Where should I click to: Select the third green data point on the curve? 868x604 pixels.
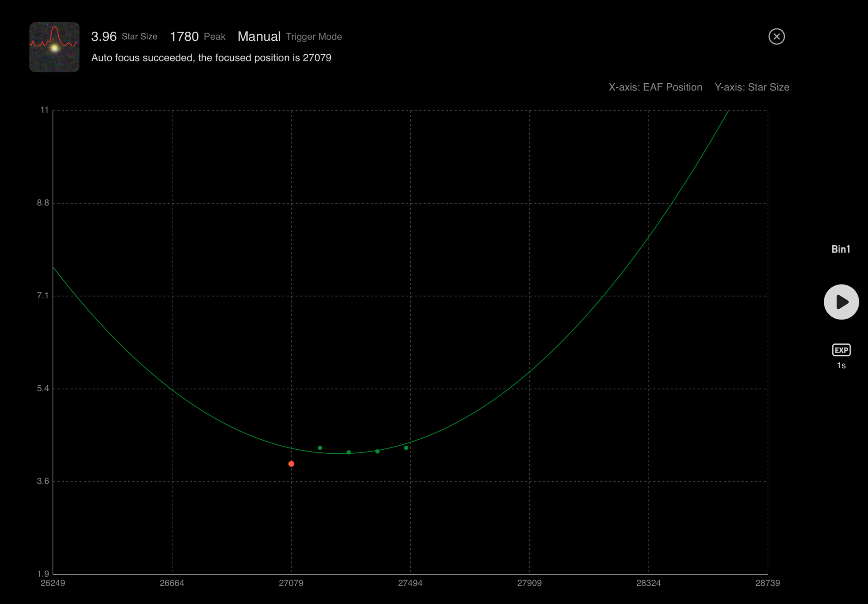pos(377,451)
